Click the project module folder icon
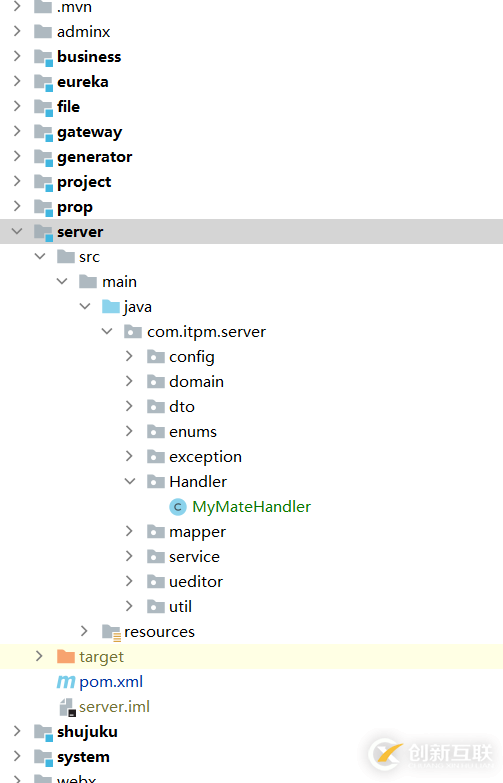This screenshot has width=503, height=783. 43,182
